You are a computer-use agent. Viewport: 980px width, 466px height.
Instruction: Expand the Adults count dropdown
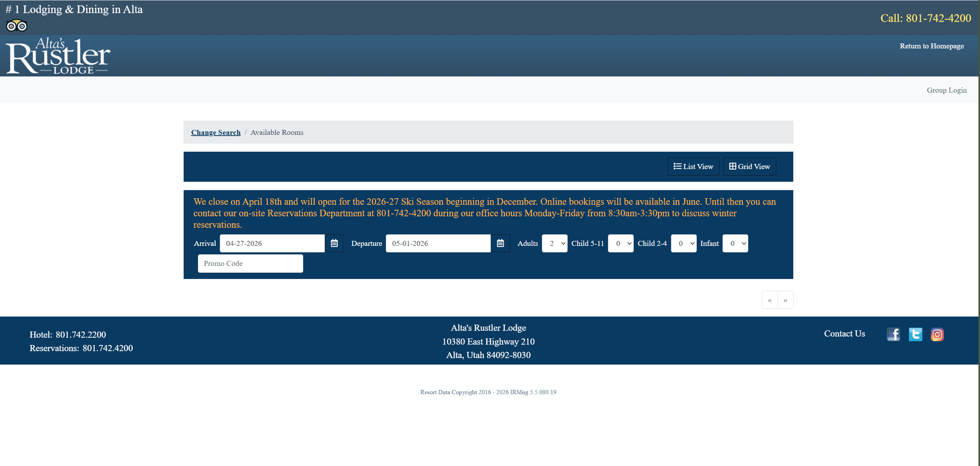click(x=554, y=243)
